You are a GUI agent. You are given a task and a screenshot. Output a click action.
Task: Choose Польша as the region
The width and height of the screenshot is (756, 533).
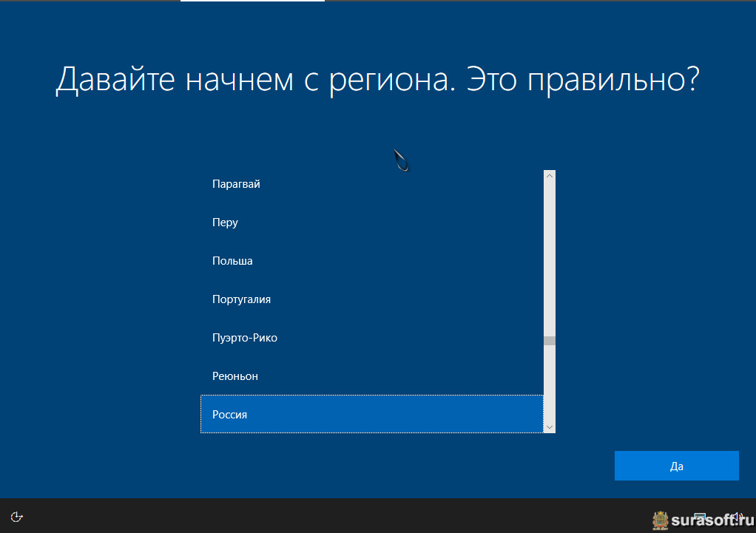232,261
